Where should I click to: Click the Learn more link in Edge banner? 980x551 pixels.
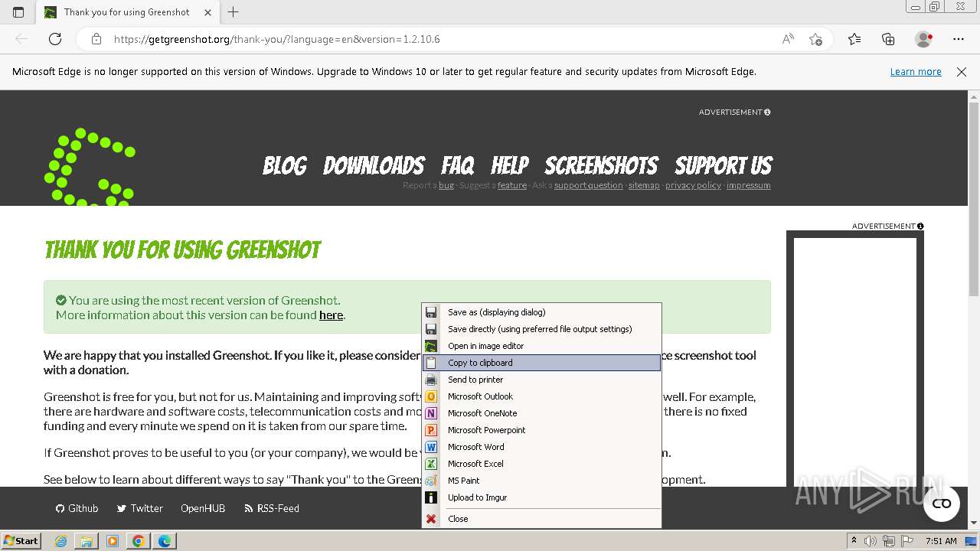pos(916,71)
